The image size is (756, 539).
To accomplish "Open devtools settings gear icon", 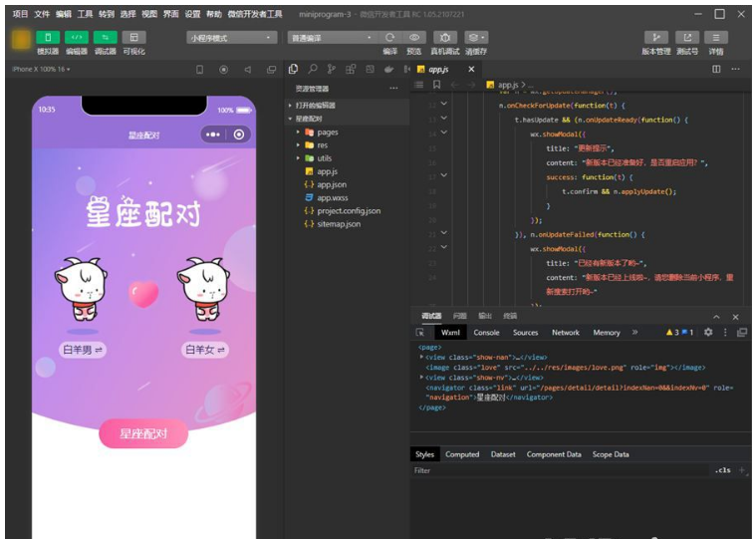I will (x=708, y=332).
